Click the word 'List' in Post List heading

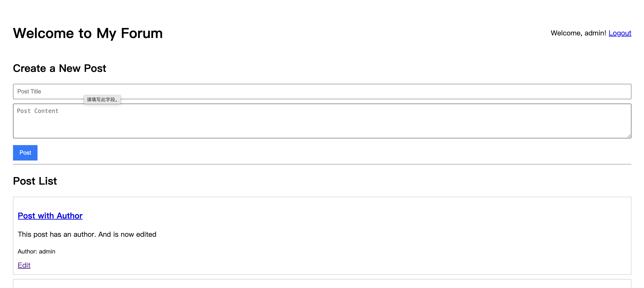[x=48, y=181]
